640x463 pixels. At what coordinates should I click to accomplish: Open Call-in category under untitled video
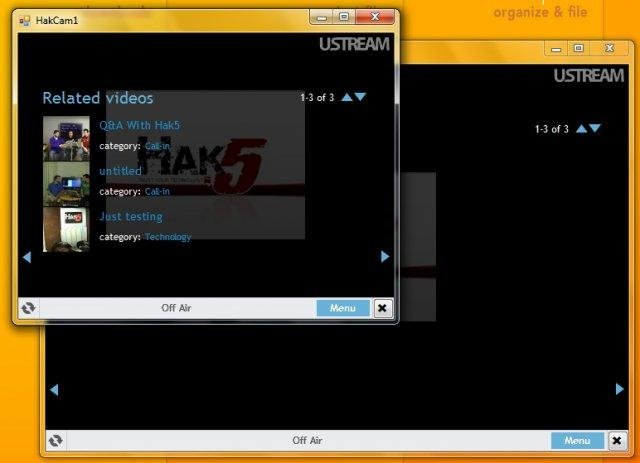[x=157, y=191]
